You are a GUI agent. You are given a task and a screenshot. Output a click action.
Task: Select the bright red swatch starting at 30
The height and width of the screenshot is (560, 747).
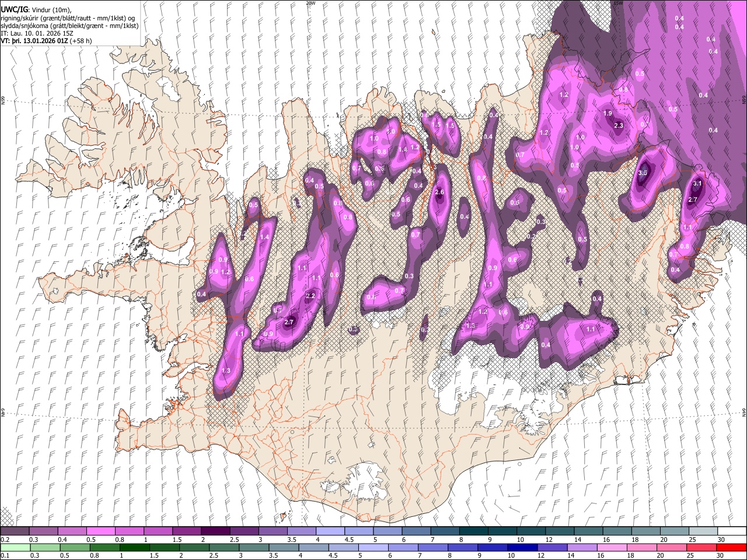[731, 547]
